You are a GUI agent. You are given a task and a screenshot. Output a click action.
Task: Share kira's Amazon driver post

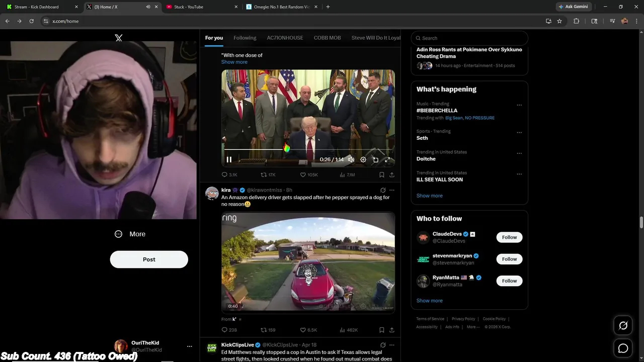(392, 330)
